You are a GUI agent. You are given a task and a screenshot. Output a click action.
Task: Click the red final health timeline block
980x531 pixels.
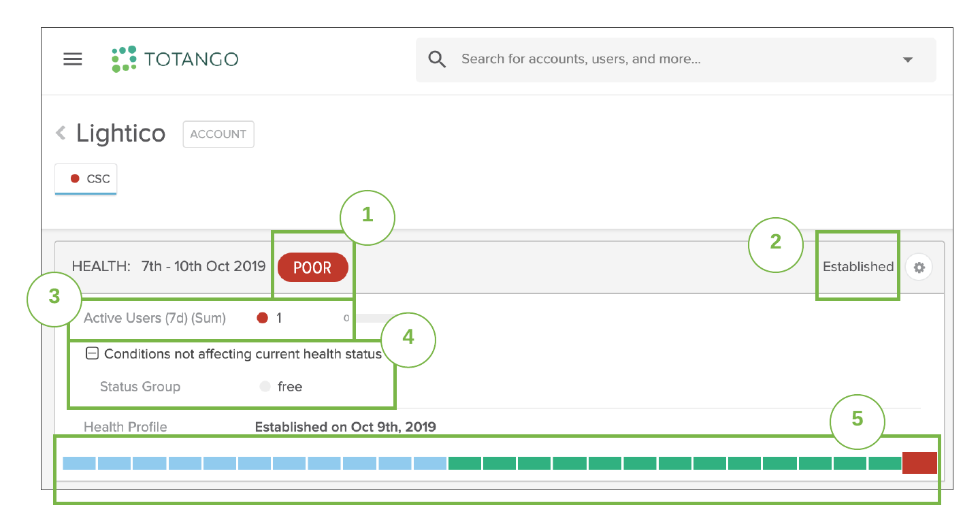919,463
